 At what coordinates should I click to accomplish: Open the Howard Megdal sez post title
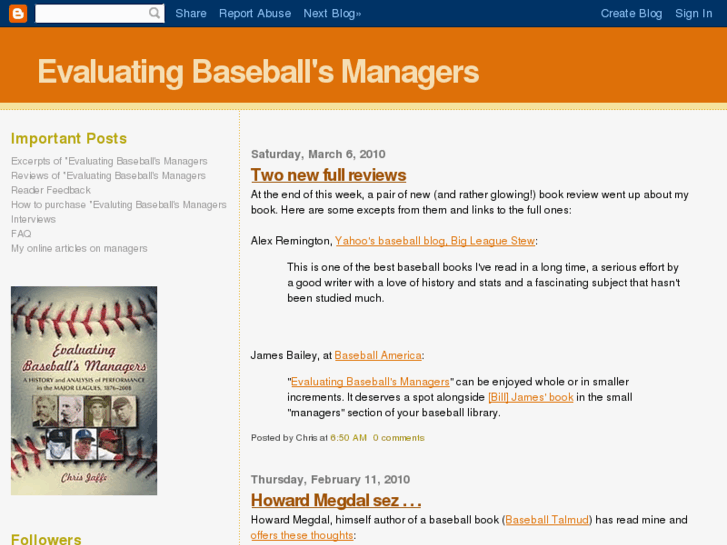[336, 500]
